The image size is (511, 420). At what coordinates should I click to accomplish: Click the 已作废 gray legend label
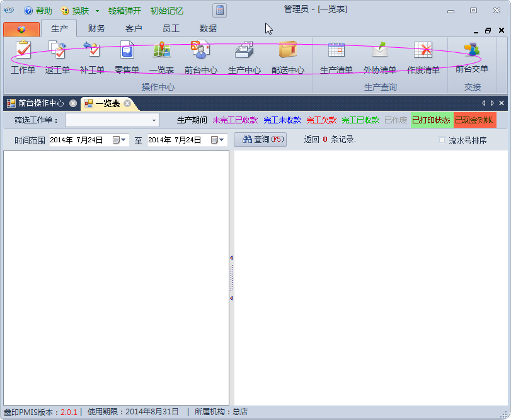pos(396,120)
